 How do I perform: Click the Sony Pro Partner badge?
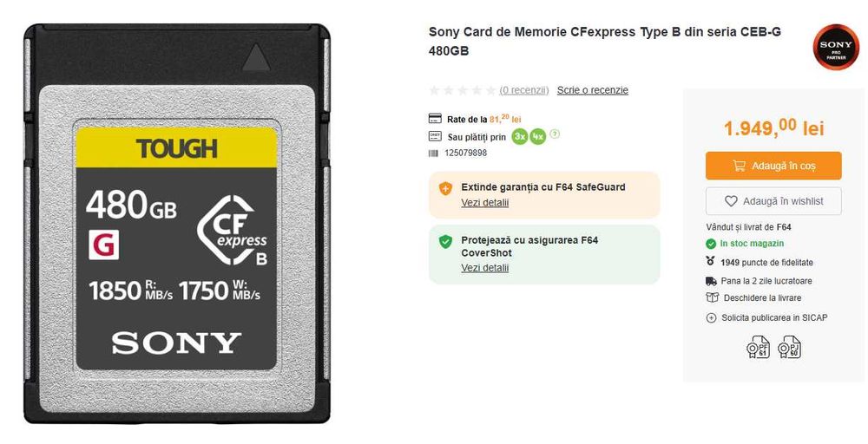(836, 48)
